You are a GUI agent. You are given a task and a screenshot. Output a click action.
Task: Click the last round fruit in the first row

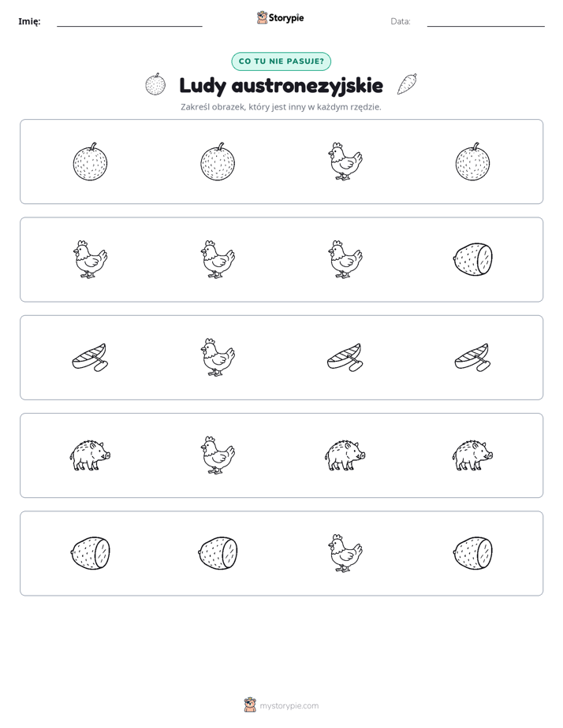pyautogui.click(x=473, y=161)
